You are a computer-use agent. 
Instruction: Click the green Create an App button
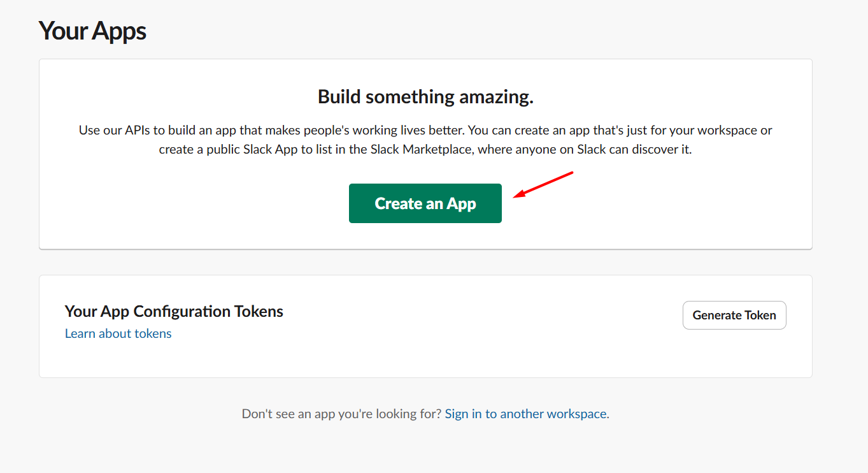(x=425, y=203)
